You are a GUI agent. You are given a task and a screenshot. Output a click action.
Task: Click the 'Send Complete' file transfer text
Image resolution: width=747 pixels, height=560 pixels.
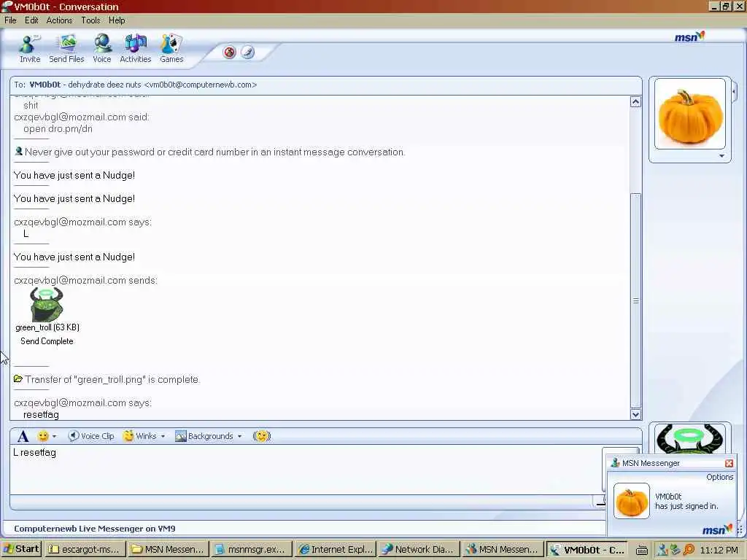point(47,341)
